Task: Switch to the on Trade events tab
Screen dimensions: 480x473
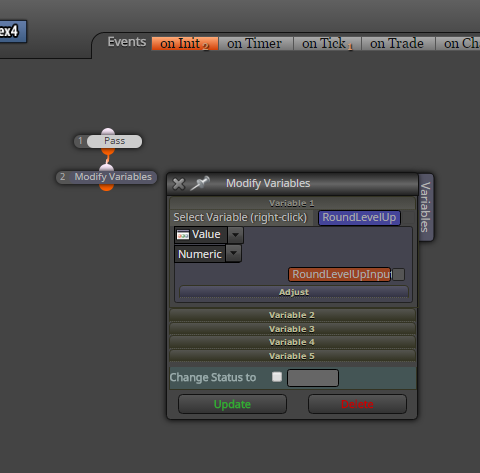Action: point(398,44)
